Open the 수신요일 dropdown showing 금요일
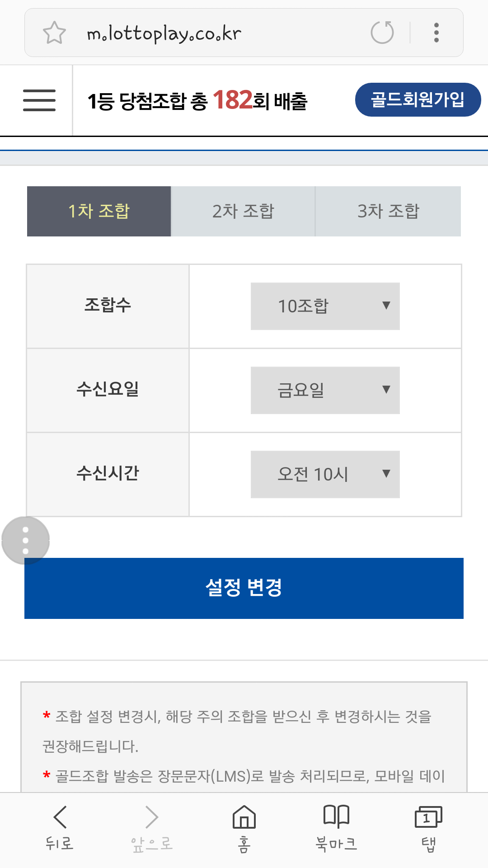This screenshot has width=488, height=868. (325, 390)
